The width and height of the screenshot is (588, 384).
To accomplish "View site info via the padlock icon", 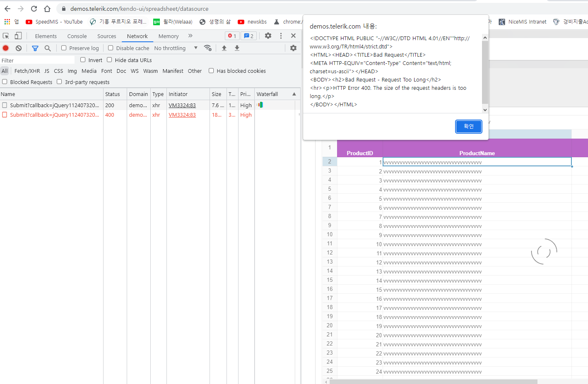I will click(63, 9).
